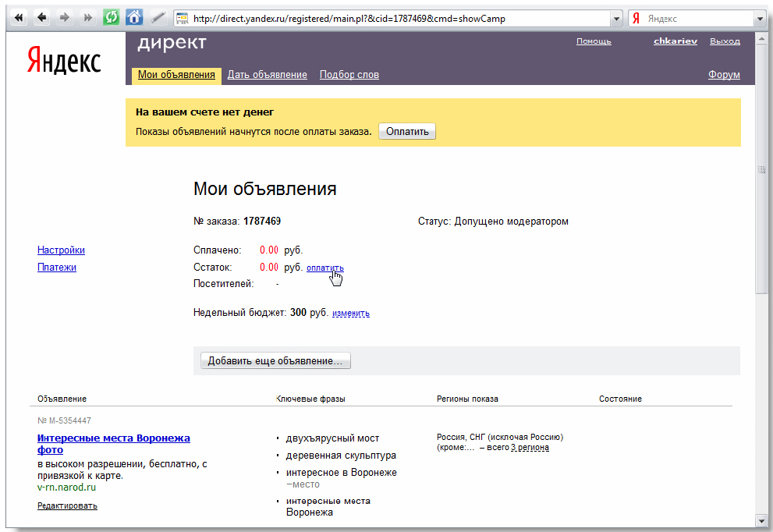Open home page with the house icon

pos(134,18)
